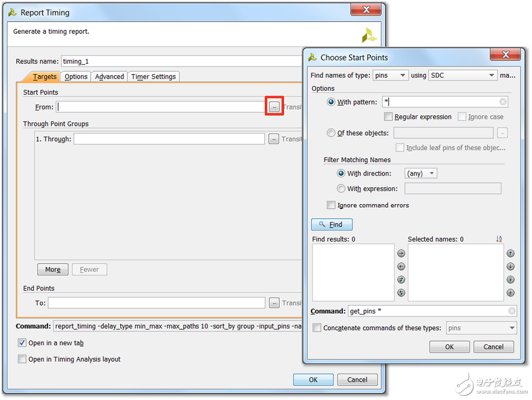
Task: Check the Ignore command errors option
Action: (331, 205)
